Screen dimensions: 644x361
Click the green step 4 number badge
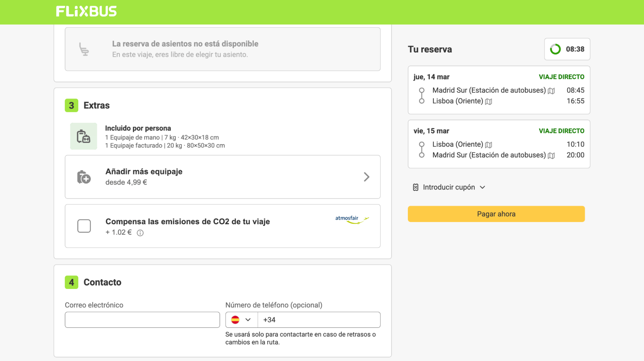click(x=72, y=282)
